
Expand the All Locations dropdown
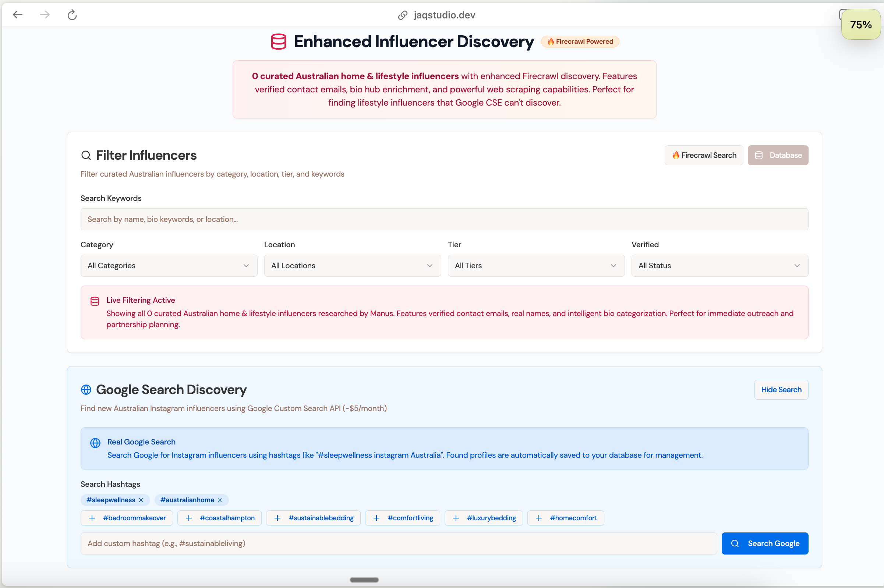[352, 266]
